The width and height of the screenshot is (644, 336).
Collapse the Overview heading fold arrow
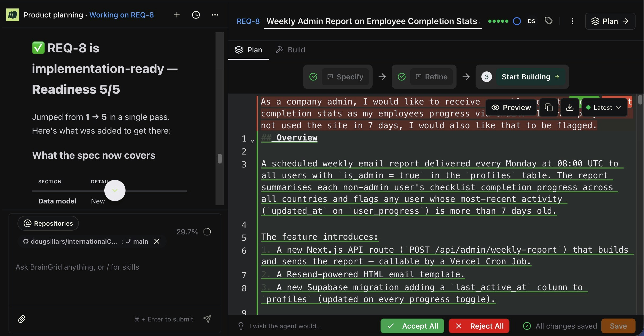252,141
